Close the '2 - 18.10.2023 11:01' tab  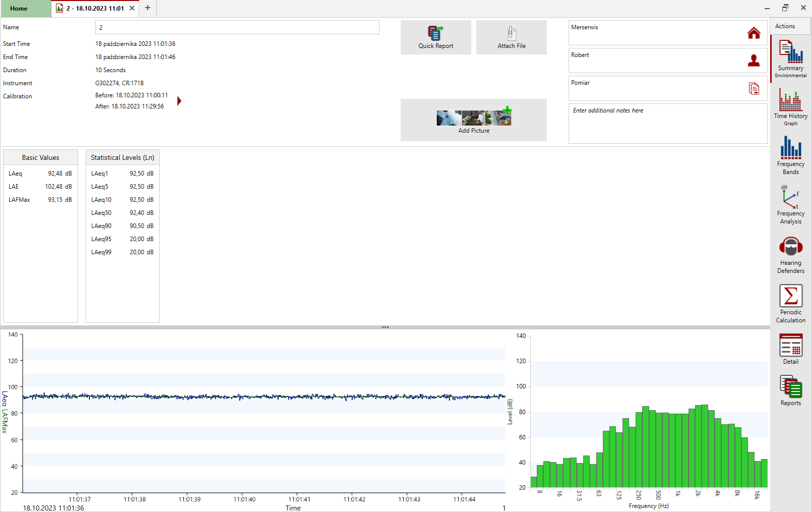pos(132,8)
